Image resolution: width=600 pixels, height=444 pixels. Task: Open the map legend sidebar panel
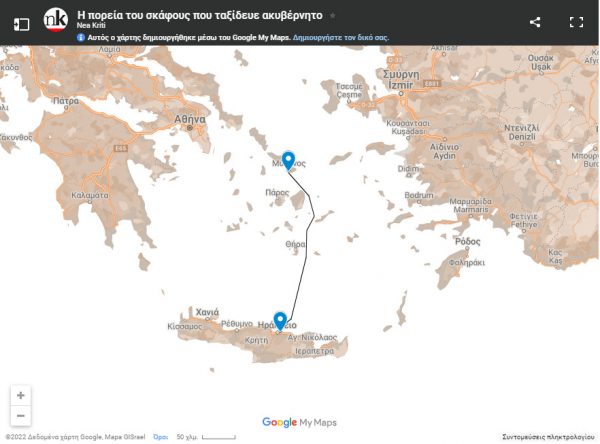click(x=21, y=23)
